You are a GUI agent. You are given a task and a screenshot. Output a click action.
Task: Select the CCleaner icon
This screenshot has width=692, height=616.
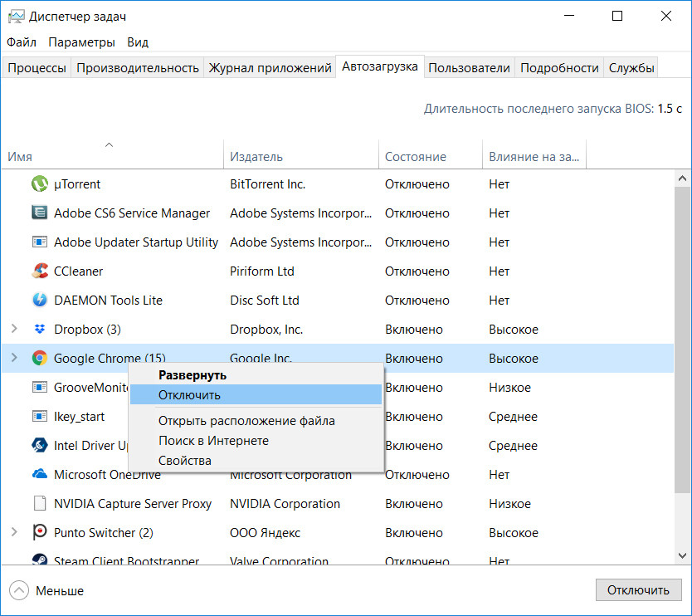(39, 271)
